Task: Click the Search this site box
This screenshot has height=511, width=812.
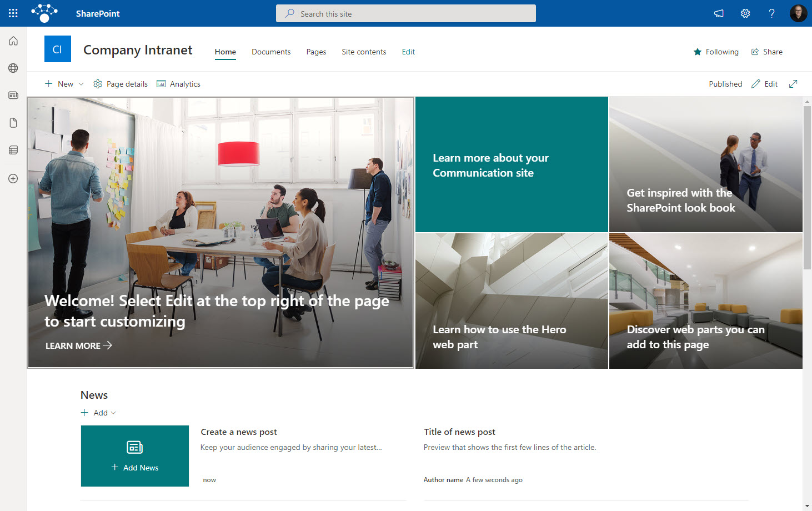Action: 405,13
